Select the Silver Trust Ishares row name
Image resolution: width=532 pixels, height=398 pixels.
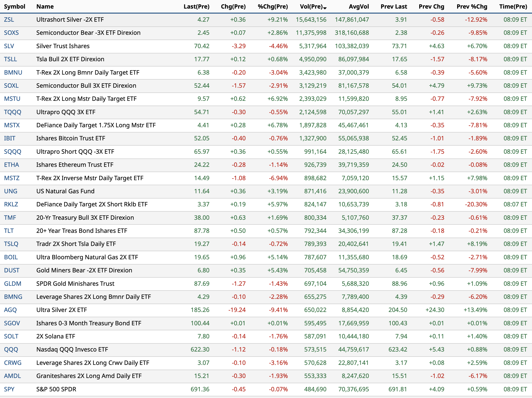(63, 46)
